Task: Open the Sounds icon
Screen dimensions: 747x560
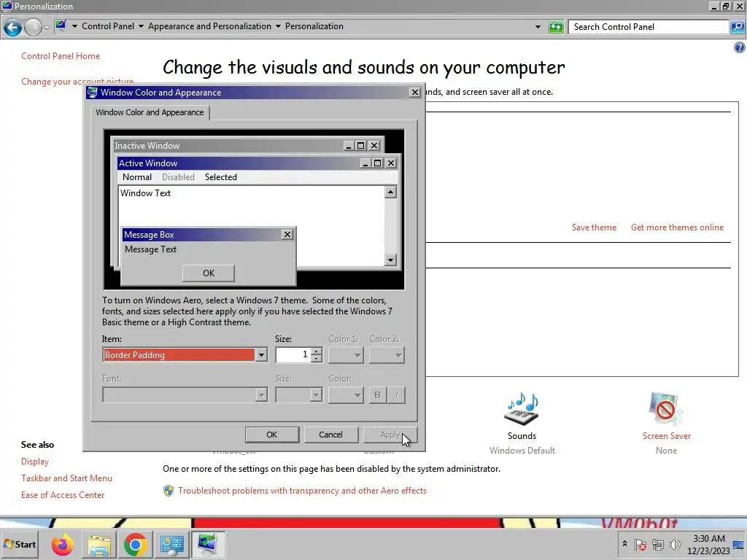Action: pos(522,408)
